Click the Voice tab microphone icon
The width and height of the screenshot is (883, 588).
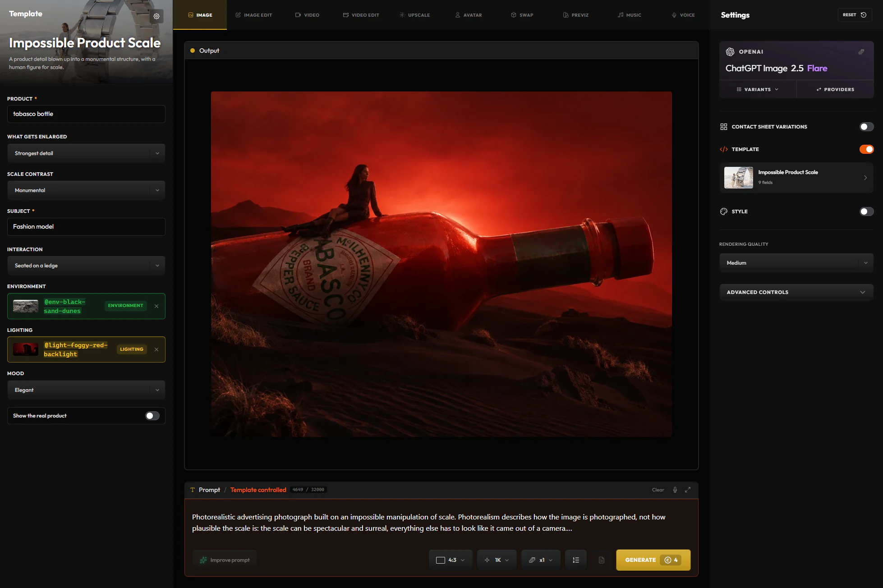pos(674,15)
